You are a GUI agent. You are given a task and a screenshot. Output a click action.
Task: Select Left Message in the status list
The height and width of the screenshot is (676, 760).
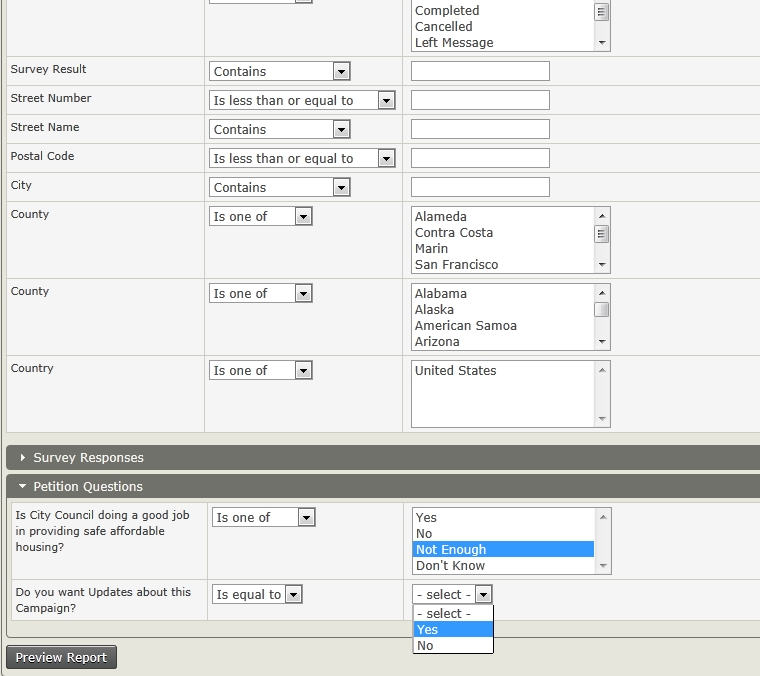click(454, 42)
